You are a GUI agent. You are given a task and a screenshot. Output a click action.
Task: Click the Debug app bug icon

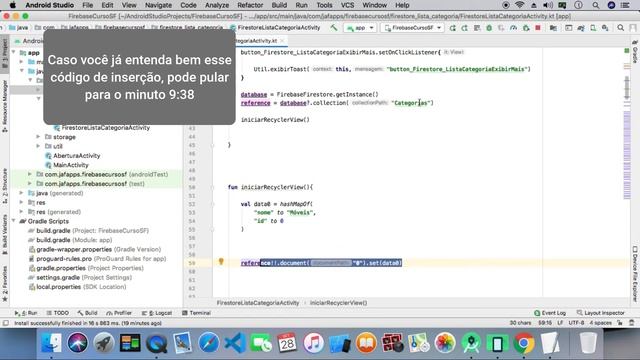click(489, 28)
